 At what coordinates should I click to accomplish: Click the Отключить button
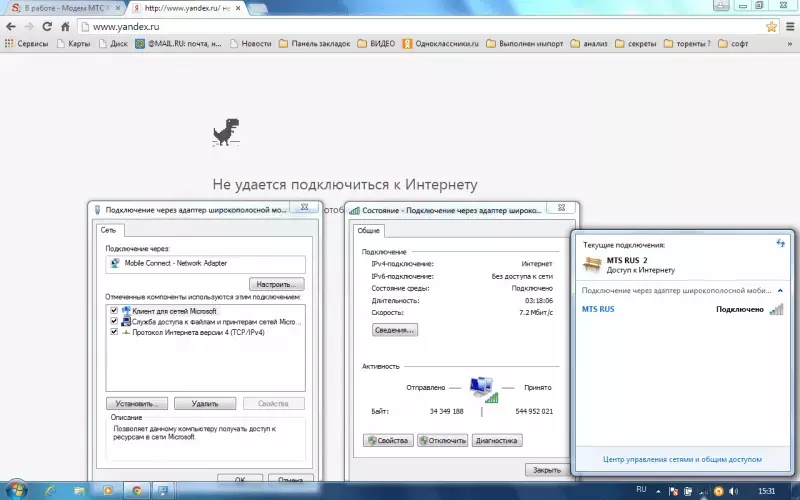[x=442, y=440]
